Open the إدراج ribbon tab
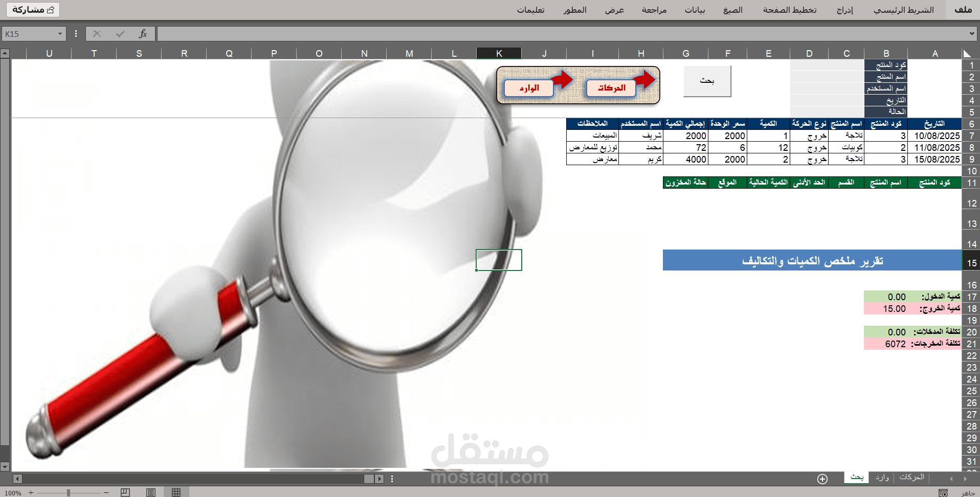 (x=845, y=10)
